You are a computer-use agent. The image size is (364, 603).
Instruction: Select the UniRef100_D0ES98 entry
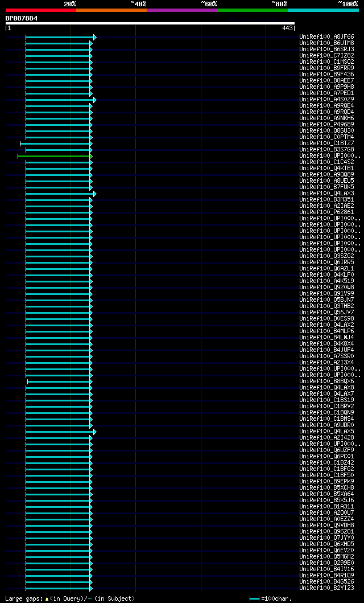click(x=327, y=318)
